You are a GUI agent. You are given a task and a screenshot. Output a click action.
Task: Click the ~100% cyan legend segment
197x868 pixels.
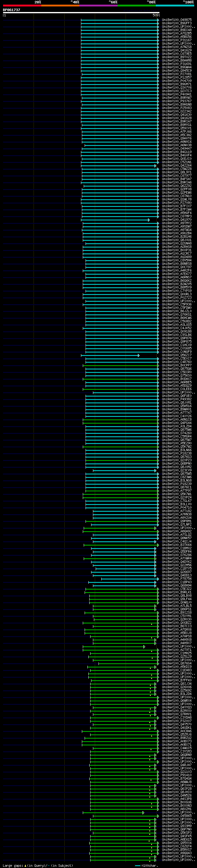click(175, 6)
